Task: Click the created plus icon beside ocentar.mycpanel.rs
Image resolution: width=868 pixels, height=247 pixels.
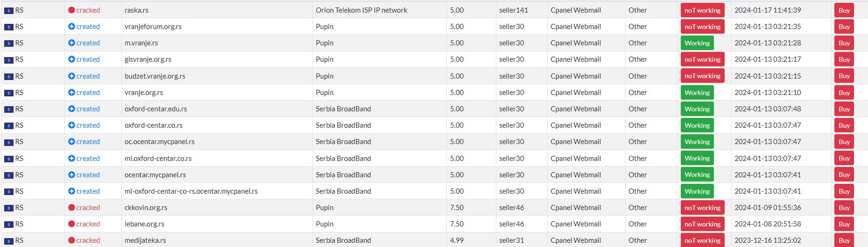Action: point(71,175)
